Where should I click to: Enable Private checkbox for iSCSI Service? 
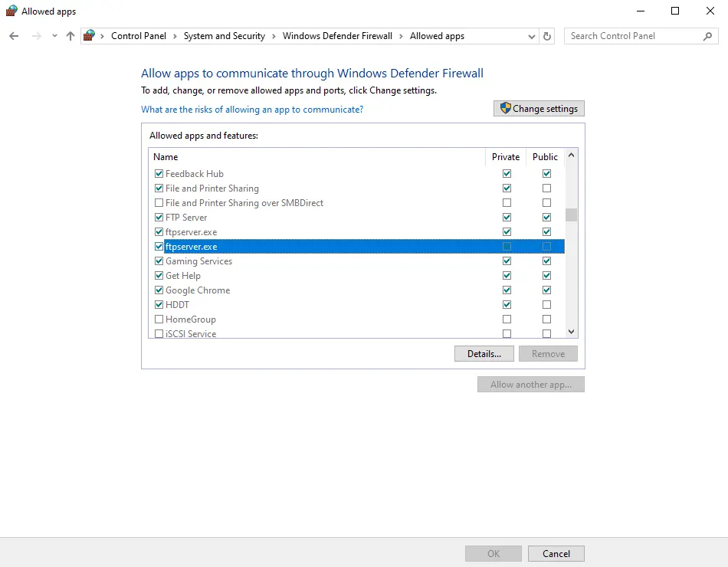(x=507, y=334)
